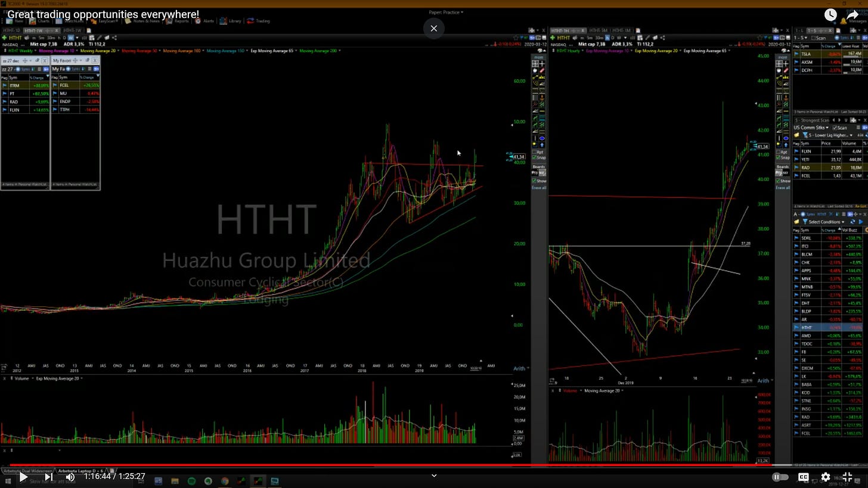Select the abc text tool in the left drawing toolbar
Screen dimensions: 868x488
point(542,77)
